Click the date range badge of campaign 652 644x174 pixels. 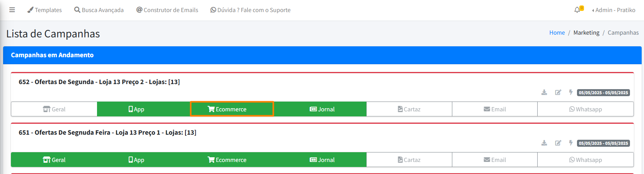click(603, 93)
